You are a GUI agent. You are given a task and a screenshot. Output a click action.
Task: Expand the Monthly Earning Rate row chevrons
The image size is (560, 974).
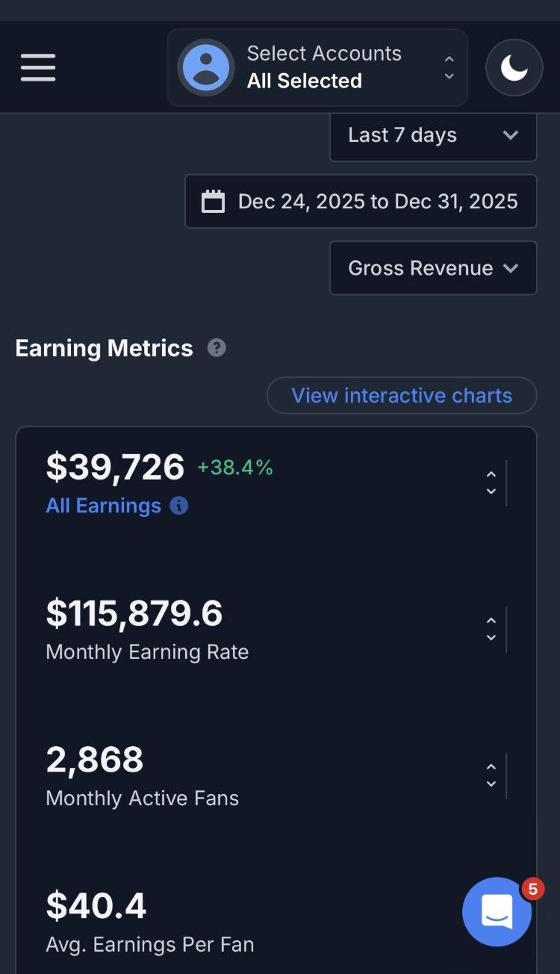click(491, 630)
